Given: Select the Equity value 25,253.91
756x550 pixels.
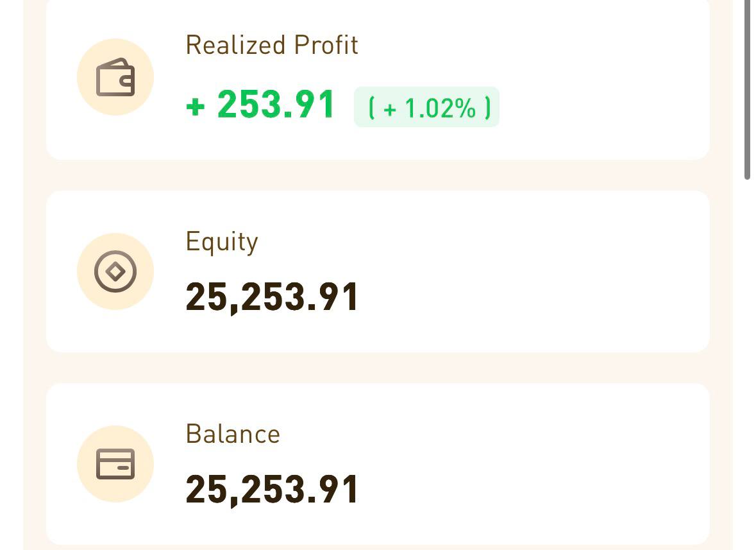Looking at the screenshot, I should pyautogui.click(x=272, y=298).
